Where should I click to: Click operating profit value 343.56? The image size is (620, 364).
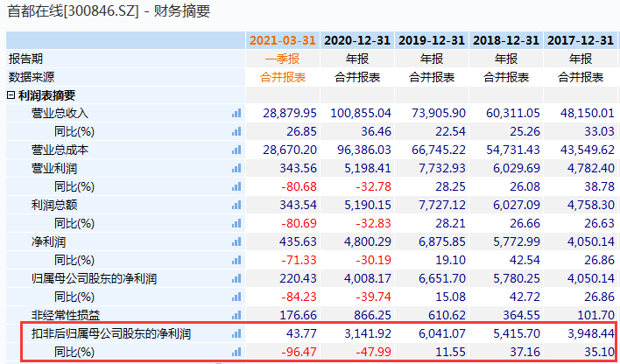[x=298, y=168]
